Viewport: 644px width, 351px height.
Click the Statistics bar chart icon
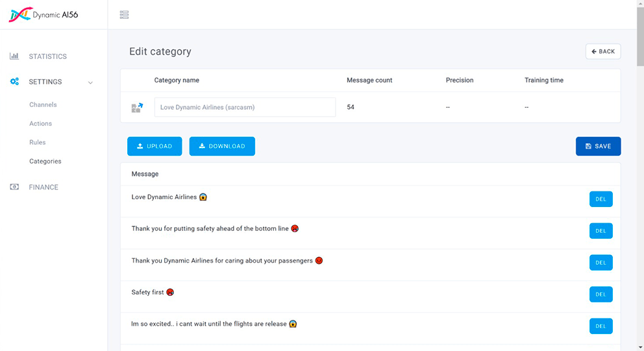tap(14, 56)
